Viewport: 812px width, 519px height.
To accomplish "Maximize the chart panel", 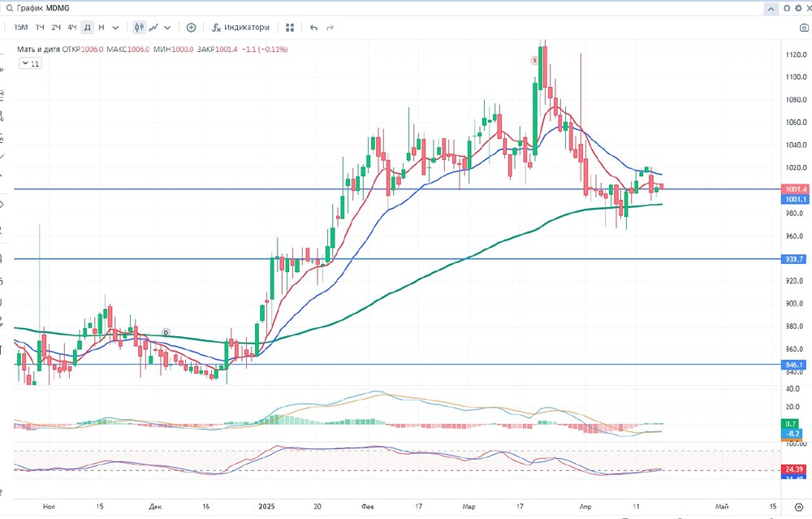I will pyautogui.click(x=787, y=8).
